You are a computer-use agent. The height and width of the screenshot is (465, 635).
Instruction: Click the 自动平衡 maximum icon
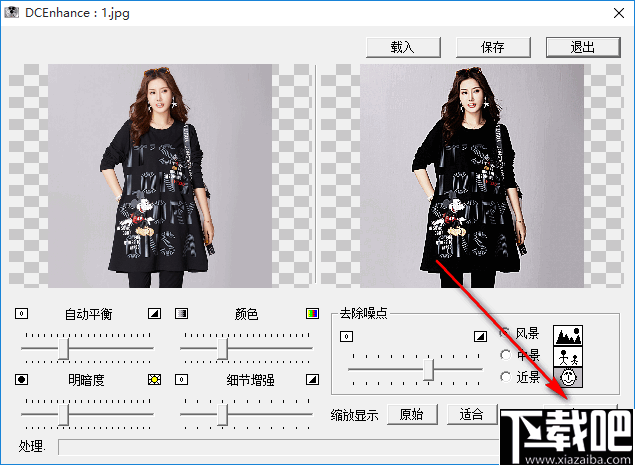click(x=154, y=313)
